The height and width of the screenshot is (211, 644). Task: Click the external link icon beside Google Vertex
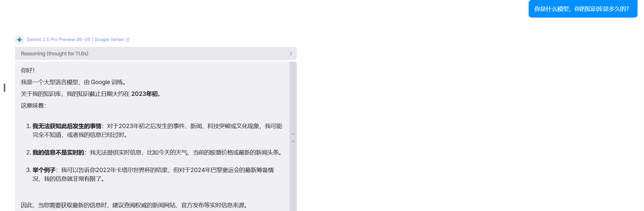(127, 40)
